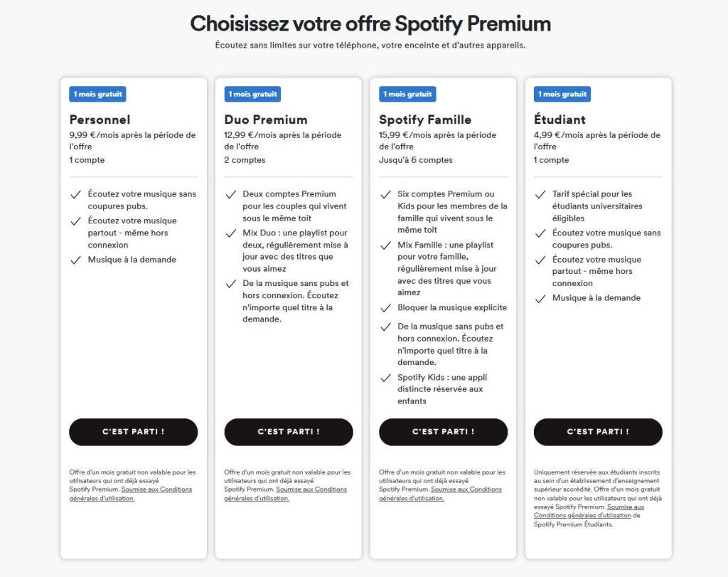Click checkmark icon beside Spotify Kids feature
Viewport: 728px width, 577px height.
tap(385, 378)
